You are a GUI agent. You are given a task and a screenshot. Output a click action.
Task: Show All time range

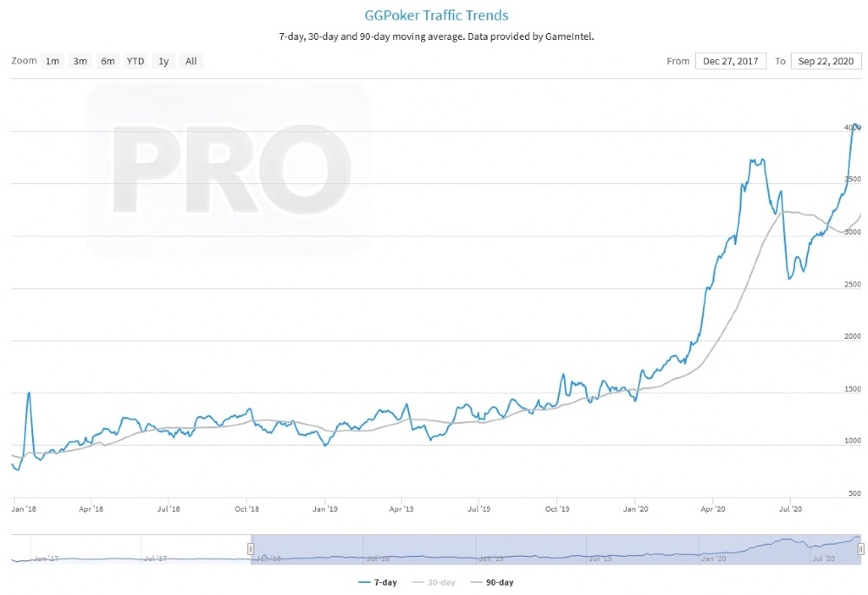coord(191,61)
